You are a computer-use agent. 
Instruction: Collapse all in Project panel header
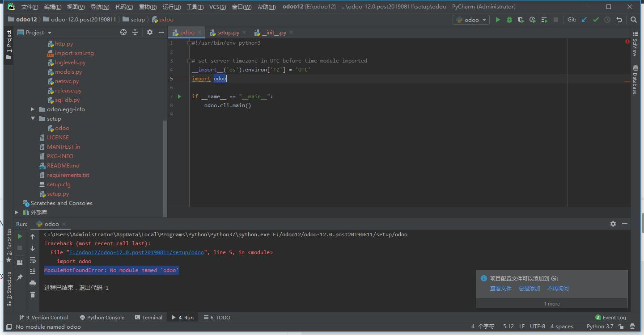(x=135, y=32)
